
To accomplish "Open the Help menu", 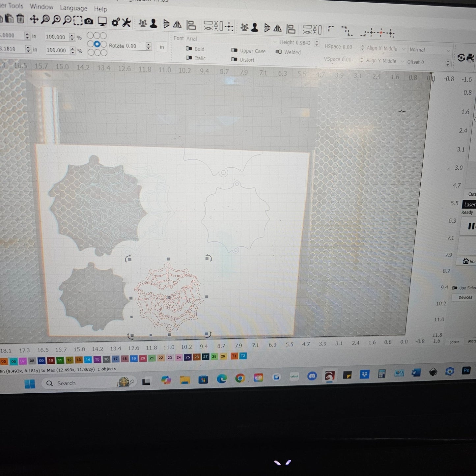I will 100,9.
